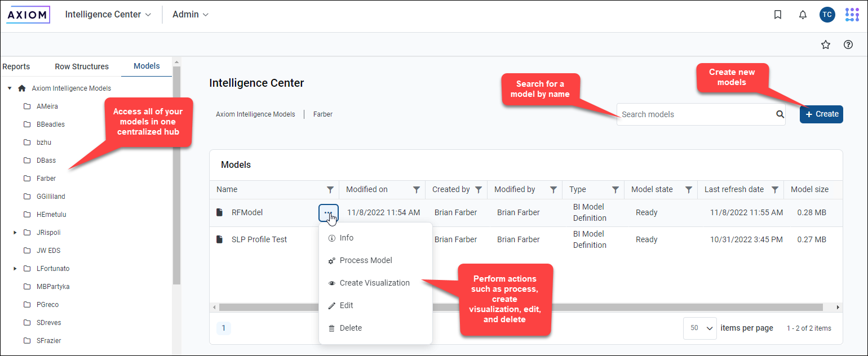Choose Process Model in context menu
This screenshot has height=356, width=868.
click(366, 260)
